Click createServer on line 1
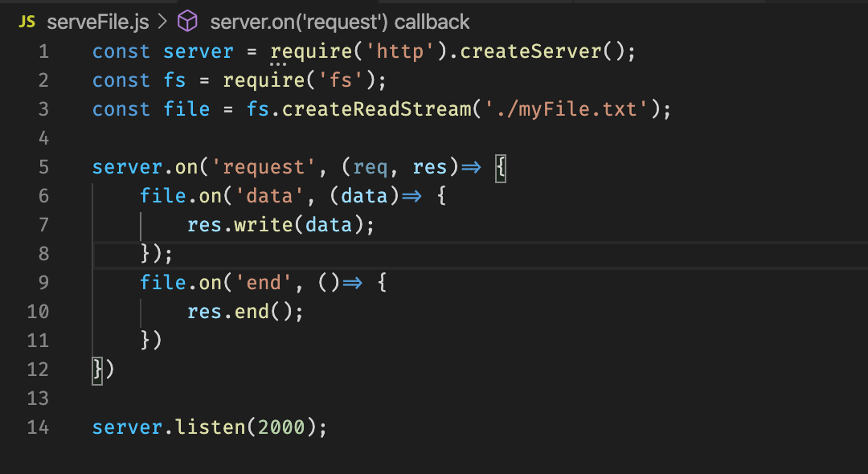Image resolution: width=868 pixels, height=474 pixels. pos(530,51)
